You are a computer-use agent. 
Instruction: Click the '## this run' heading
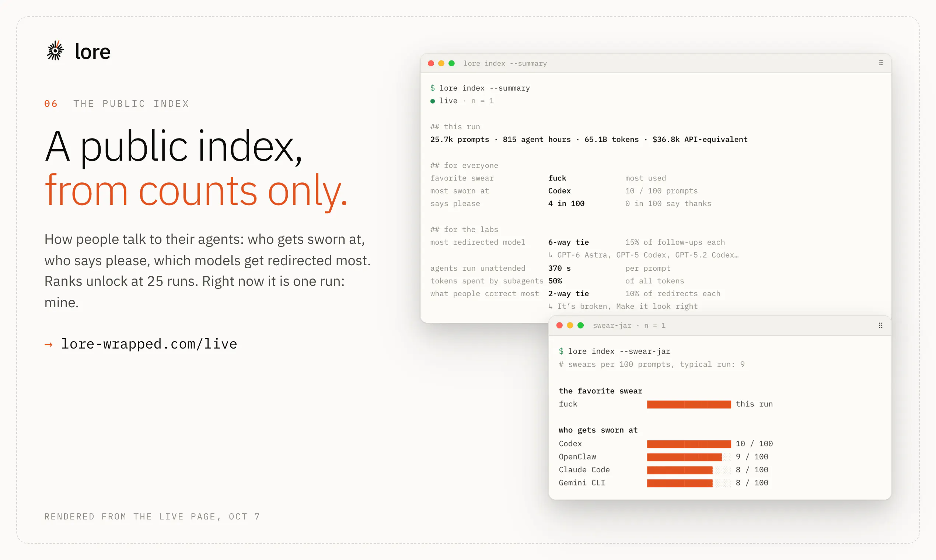click(455, 127)
